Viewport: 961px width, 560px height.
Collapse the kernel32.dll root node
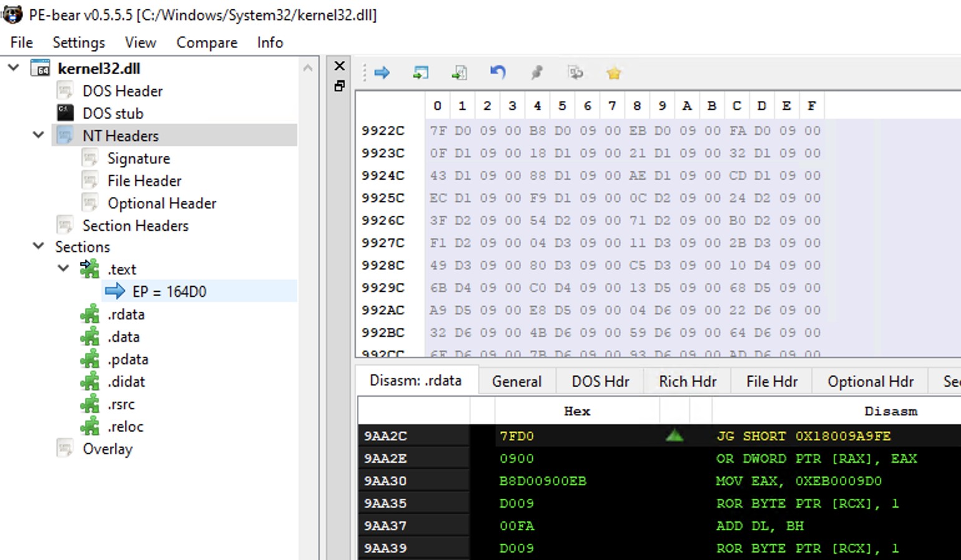(x=13, y=67)
